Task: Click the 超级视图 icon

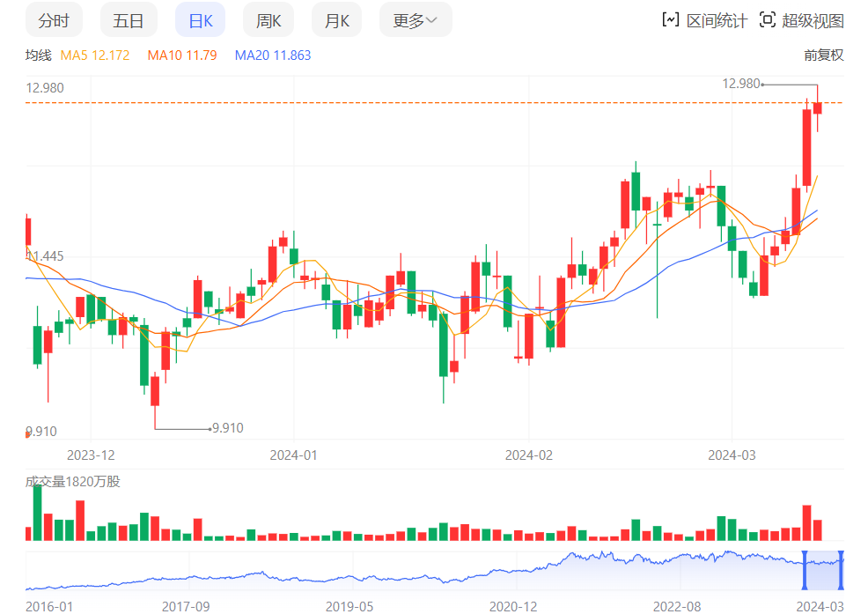Action: (768, 20)
